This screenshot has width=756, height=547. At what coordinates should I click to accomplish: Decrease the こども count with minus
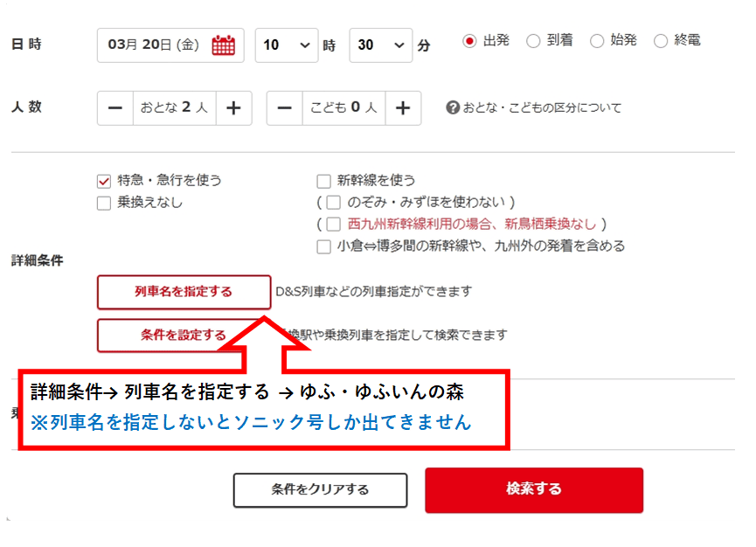click(284, 108)
